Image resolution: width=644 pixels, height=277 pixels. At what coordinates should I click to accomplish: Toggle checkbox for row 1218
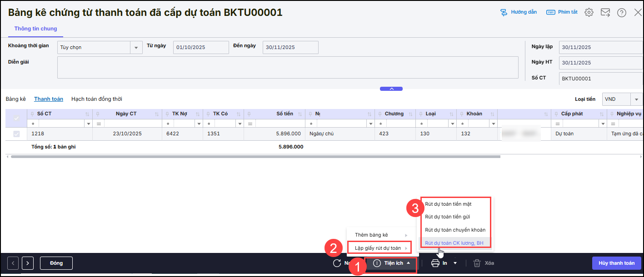click(x=17, y=134)
